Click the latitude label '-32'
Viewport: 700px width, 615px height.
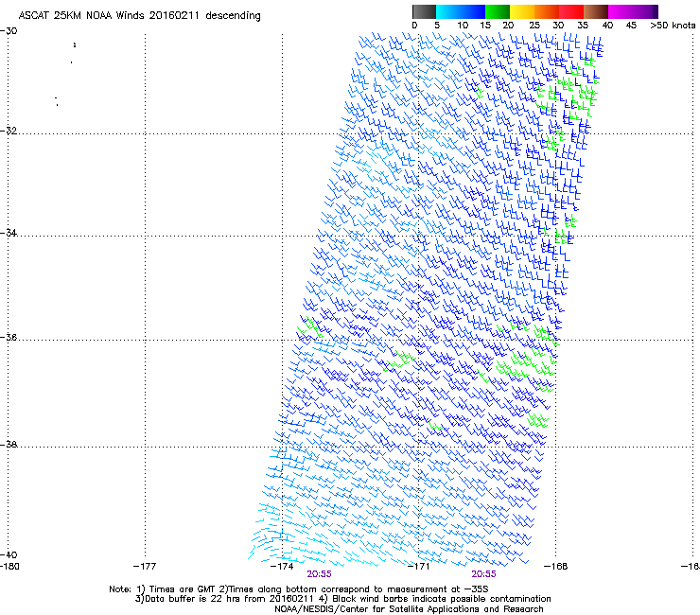(9, 131)
